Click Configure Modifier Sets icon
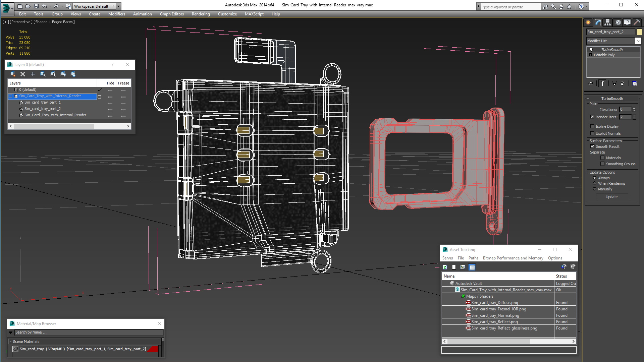 [x=634, y=83]
